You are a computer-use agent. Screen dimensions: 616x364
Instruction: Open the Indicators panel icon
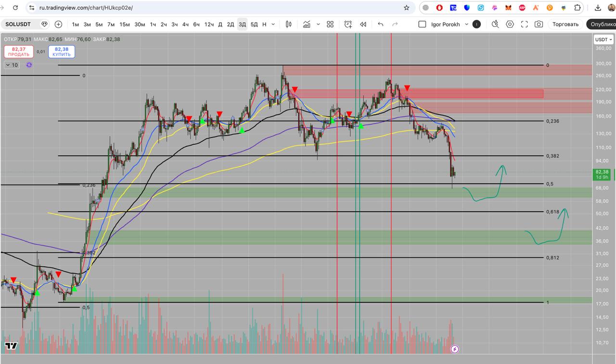click(x=307, y=24)
